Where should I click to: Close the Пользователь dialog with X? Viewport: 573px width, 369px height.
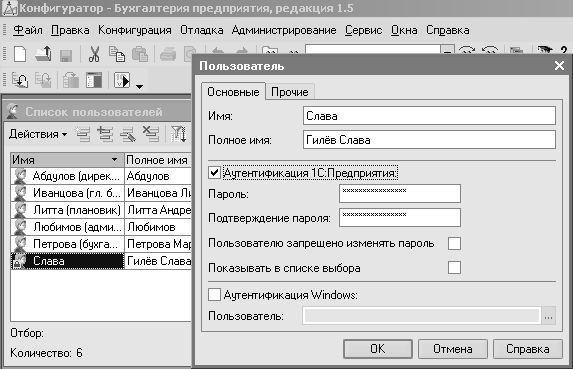[x=559, y=66]
